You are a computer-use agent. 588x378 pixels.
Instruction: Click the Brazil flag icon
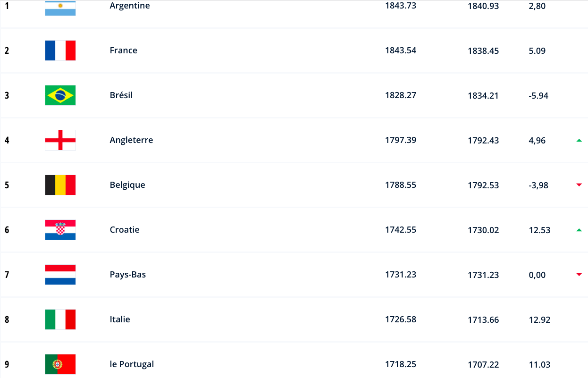[60, 95]
